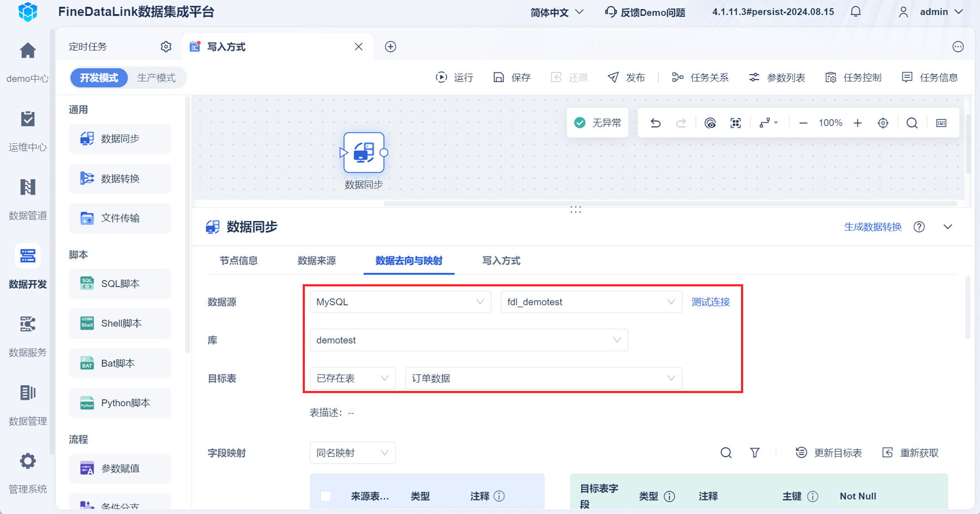This screenshot has height=514, width=980.
Task: Open demo中心 from the sidebar
Action: [27, 63]
